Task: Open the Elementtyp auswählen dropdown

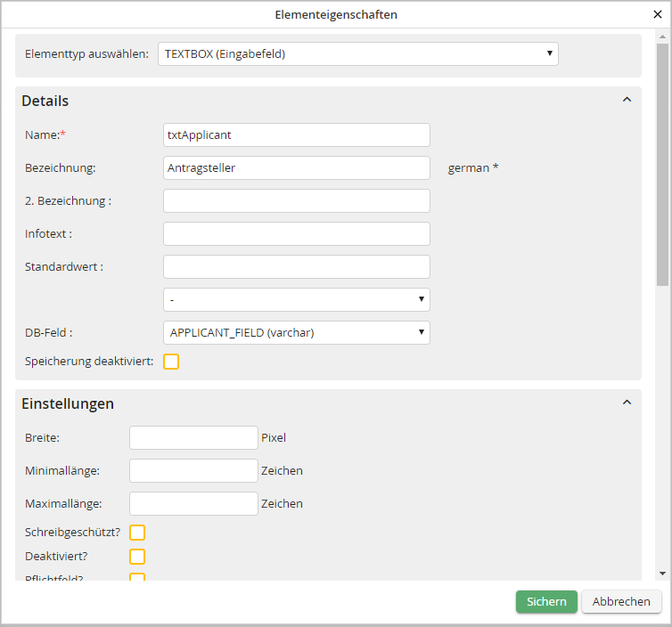Action: pos(357,53)
